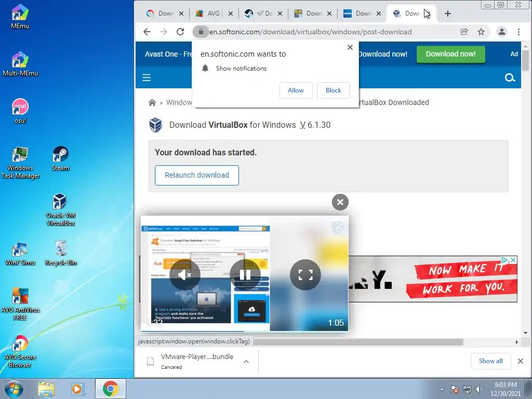This screenshot has height=399, width=532.
Task: Click the VirtualBox logo beside the title
Action: 155,125
